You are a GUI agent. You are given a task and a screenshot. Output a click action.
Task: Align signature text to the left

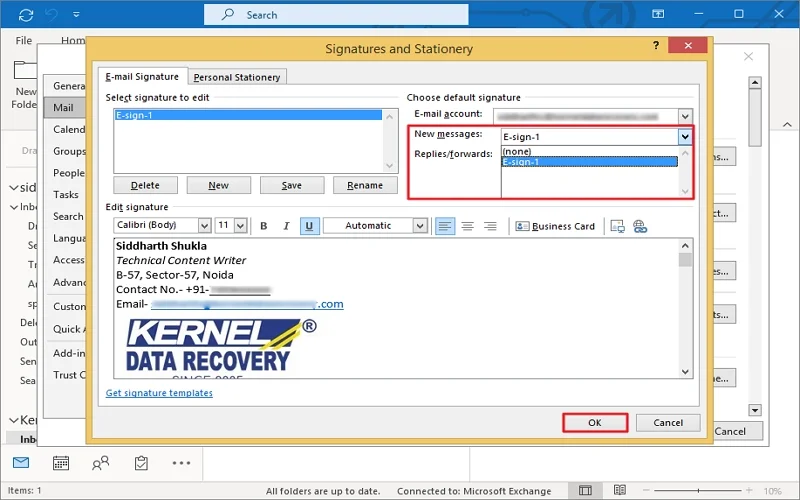[445, 226]
